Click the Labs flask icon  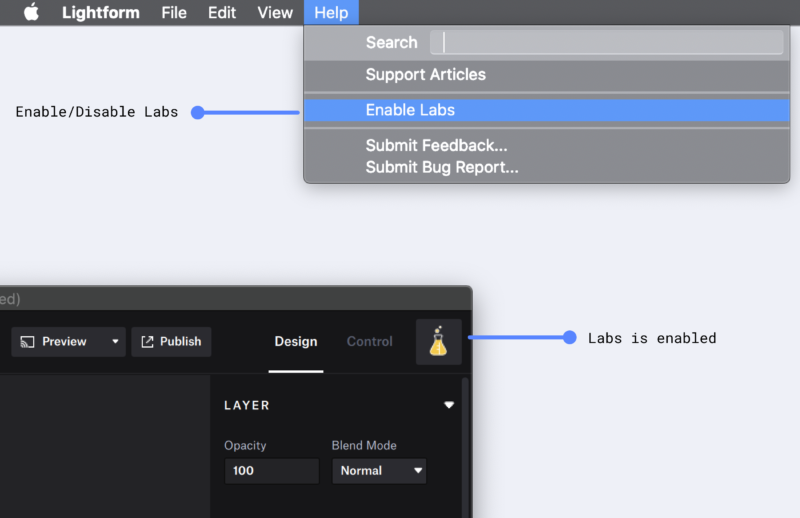(x=438, y=342)
